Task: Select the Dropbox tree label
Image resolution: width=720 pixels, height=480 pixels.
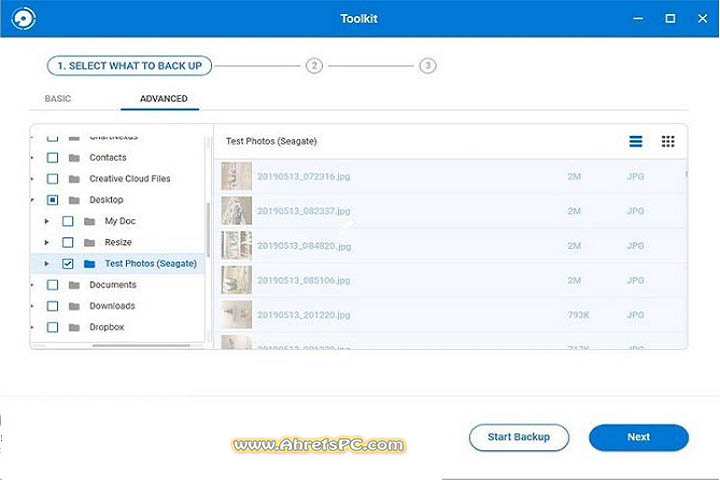Action: point(107,327)
